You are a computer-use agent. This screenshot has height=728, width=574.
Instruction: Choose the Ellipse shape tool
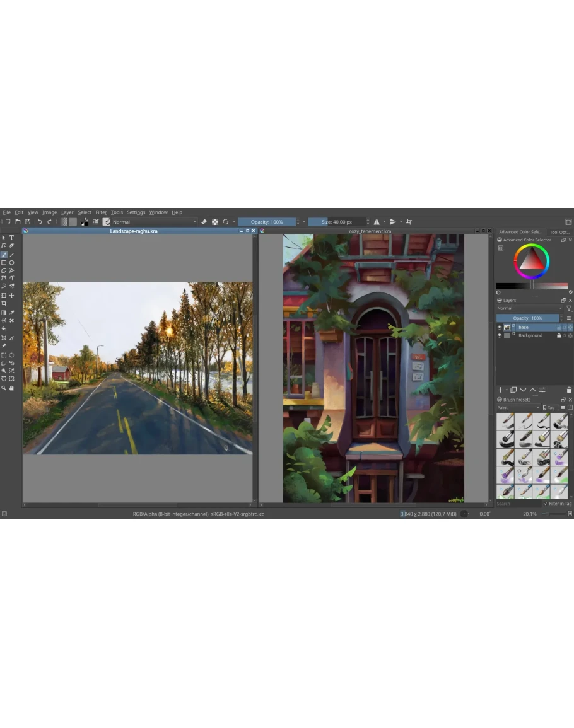click(11, 263)
